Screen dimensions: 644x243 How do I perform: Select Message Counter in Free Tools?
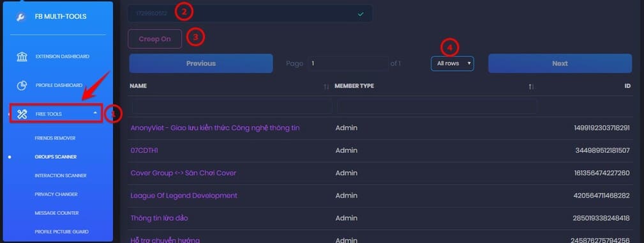57,213
